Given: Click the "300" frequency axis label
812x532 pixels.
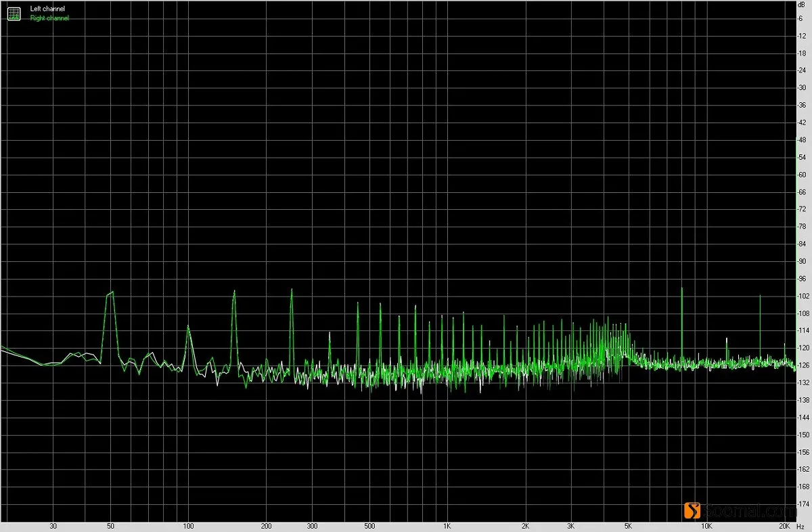Looking at the screenshot, I should (x=312, y=526).
